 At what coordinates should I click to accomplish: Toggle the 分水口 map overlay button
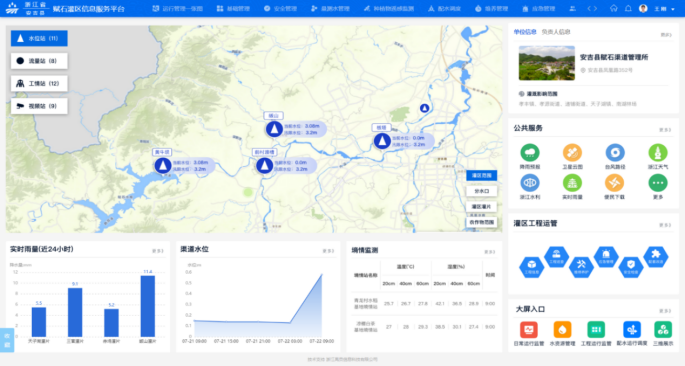[x=481, y=191]
